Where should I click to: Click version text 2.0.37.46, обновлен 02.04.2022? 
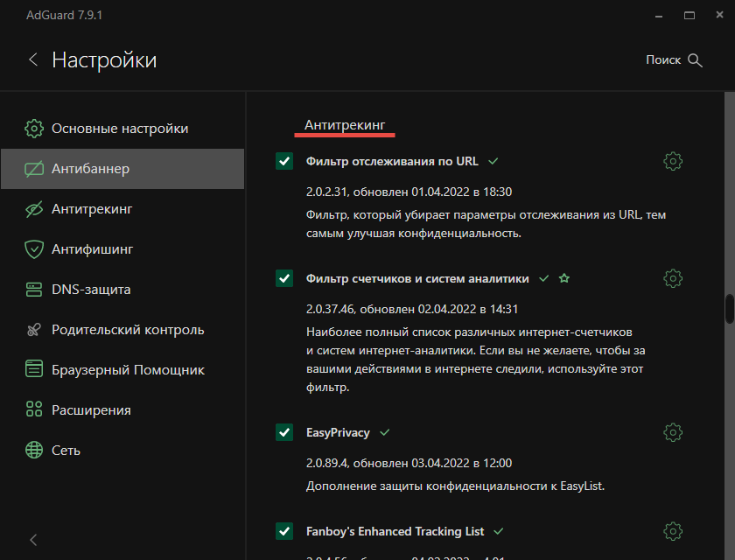pos(412,309)
